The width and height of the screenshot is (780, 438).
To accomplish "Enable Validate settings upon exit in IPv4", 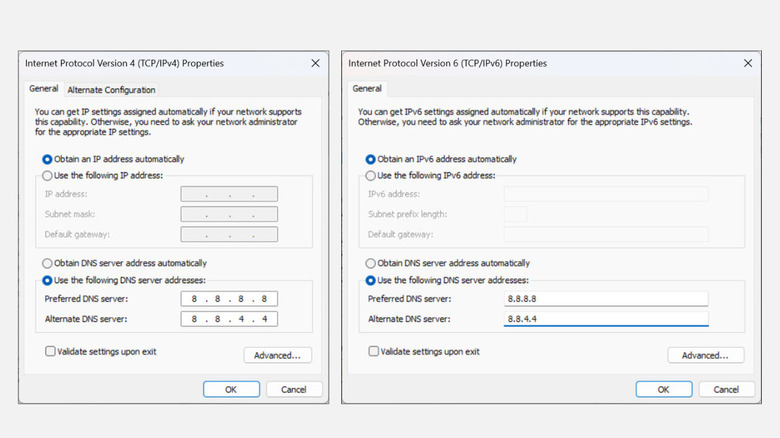I will click(50, 351).
